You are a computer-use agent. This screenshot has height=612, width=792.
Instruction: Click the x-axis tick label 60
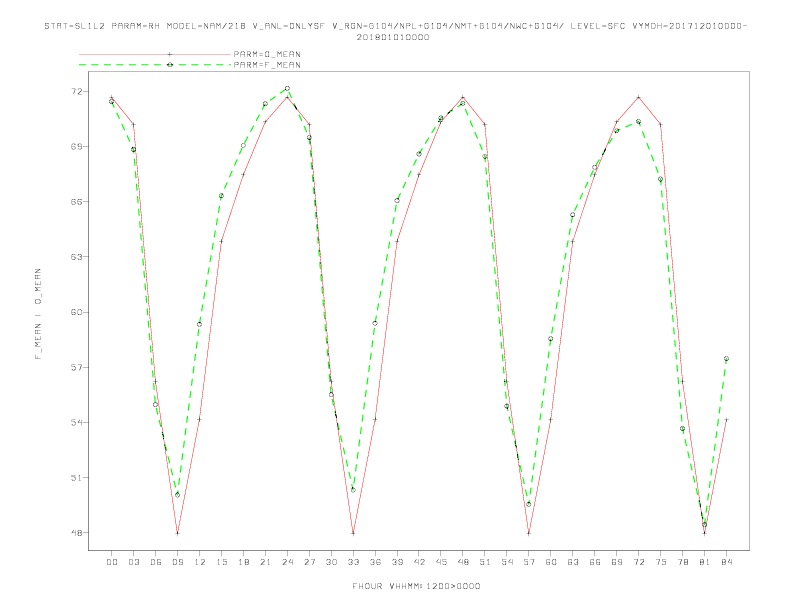551,562
